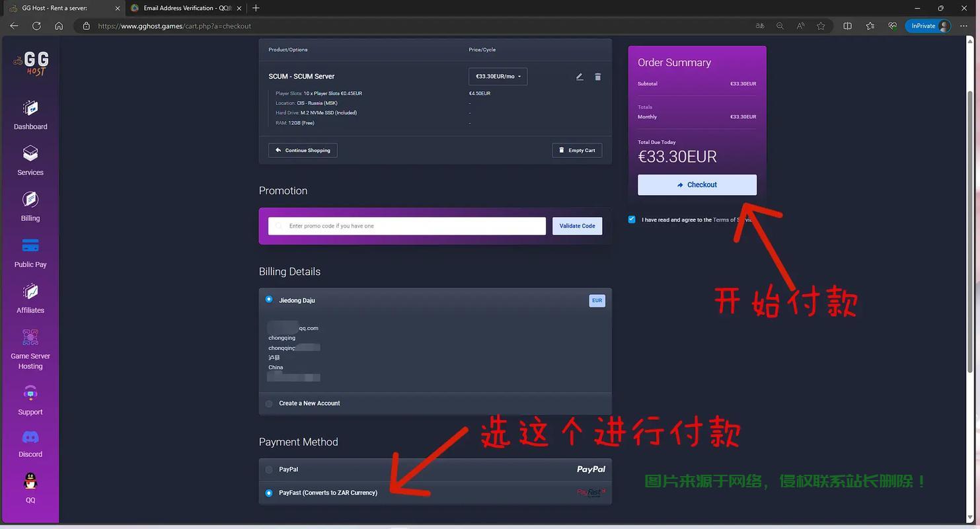The width and height of the screenshot is (980, 529).
Task: Click the Hard Drive M.2 NVMe SSD text
Action: tap(316, 113)
